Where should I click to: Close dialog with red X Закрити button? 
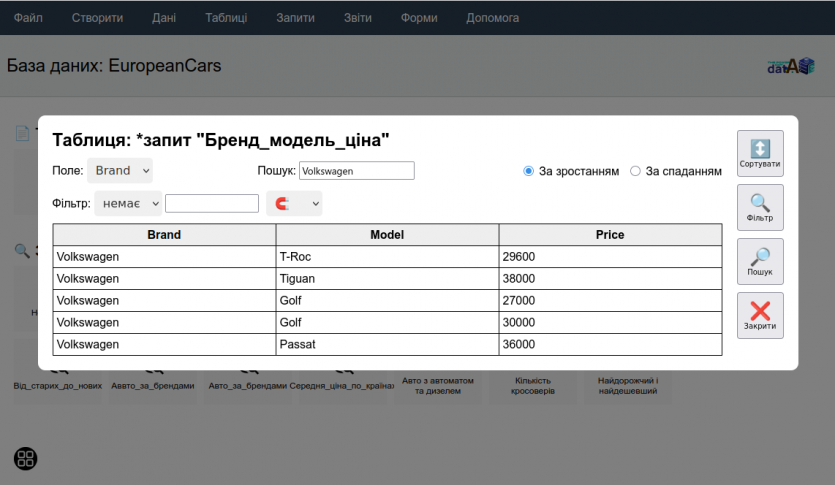[x=760, y=316]
